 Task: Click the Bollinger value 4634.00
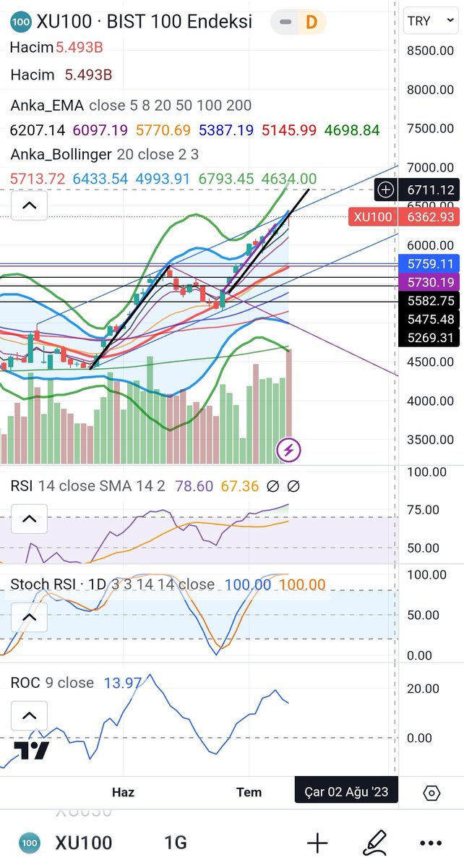click(x=289, y=179)
